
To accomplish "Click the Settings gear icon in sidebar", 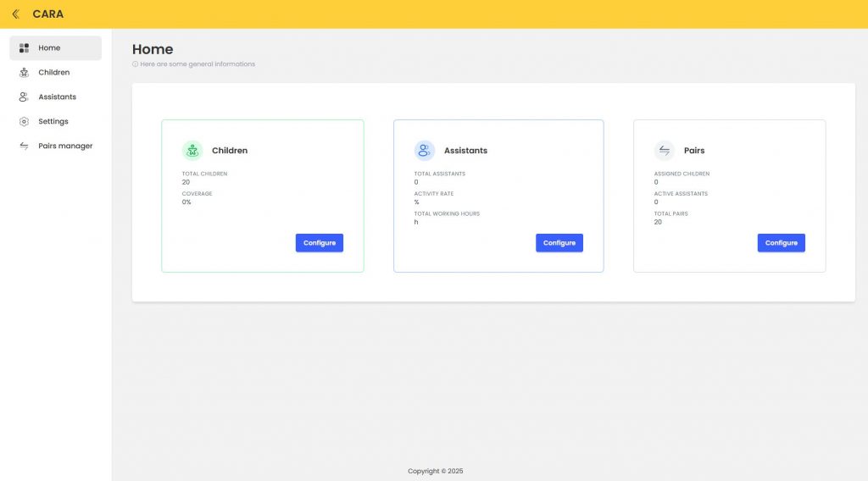I will (x=24, y=122).
